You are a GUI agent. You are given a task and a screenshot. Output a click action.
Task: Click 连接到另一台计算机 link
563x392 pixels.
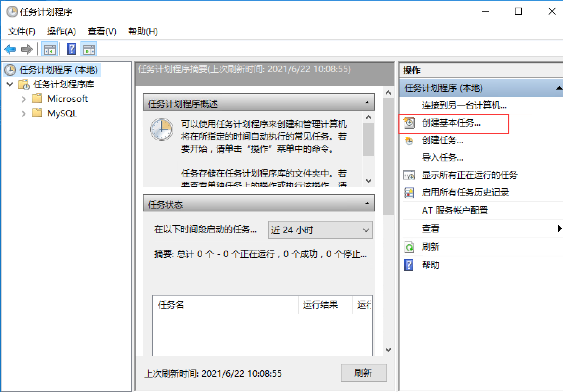[464, 106]
